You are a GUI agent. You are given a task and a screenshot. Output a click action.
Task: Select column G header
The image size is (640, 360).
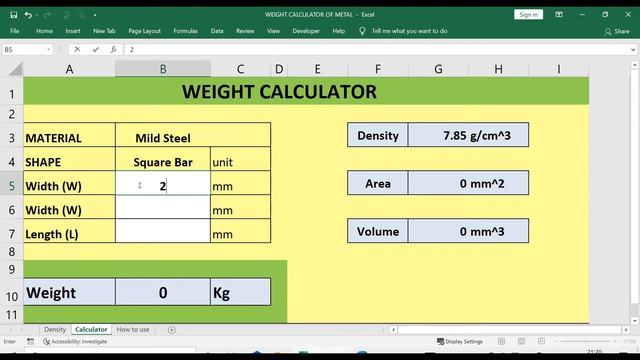click(438, 69)
